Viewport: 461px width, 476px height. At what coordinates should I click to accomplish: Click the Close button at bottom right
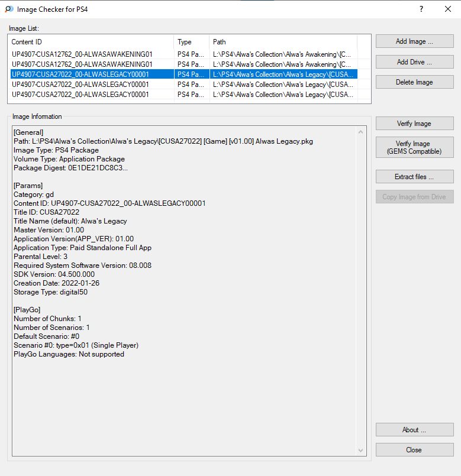pos(414,450)
